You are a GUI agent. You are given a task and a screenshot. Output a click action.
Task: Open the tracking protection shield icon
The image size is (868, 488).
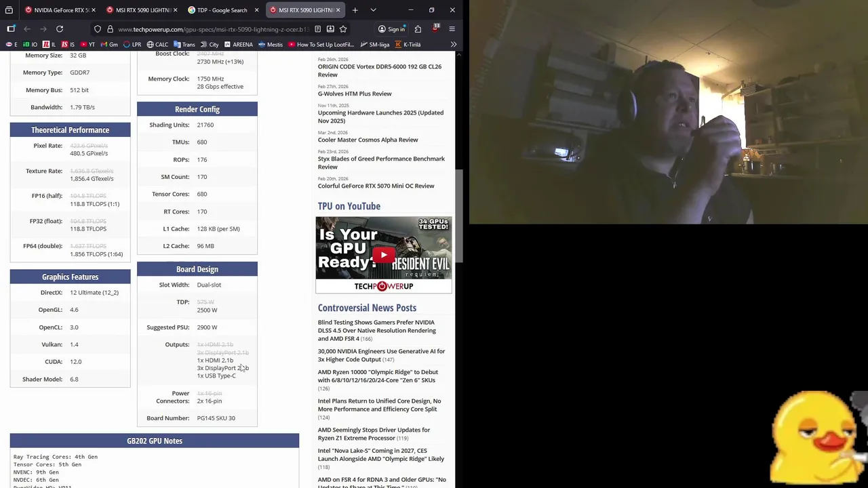click(x=98, y=29)
